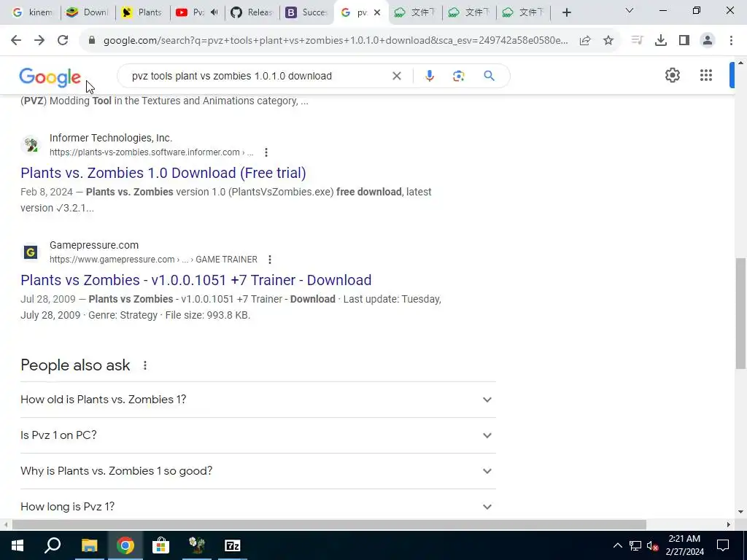The width and height of the screenshot is (747, 560).
Task: Search by image with Google Lens
Action: pos(458,76)
